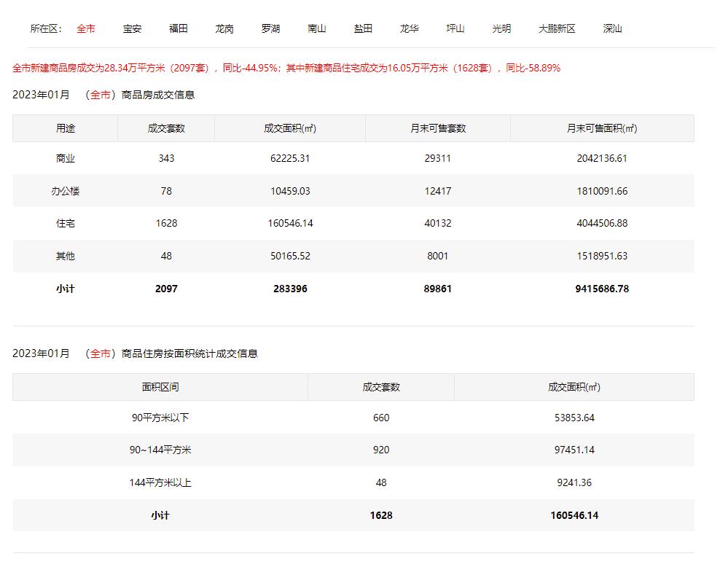Viewport: 728px width, 575px height.
Task: Select the 住宅 row in the table
Action: point(66,223)
